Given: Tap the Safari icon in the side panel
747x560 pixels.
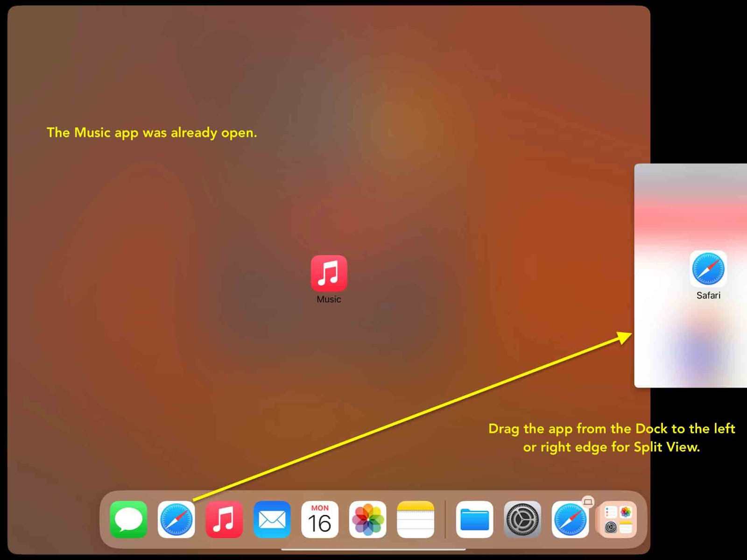Looking at the screenshot, I should [708, 269].
